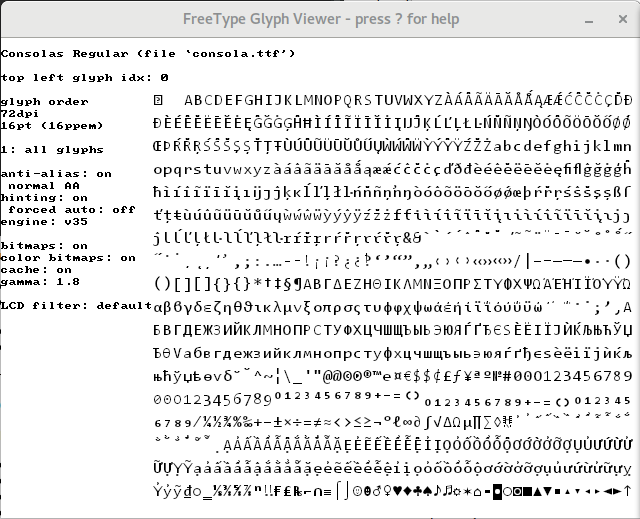The image size is (640, 519).
Task: Click the inverse white circle glyph ◘
Action: pyautogui.click(x=497, y=492)
